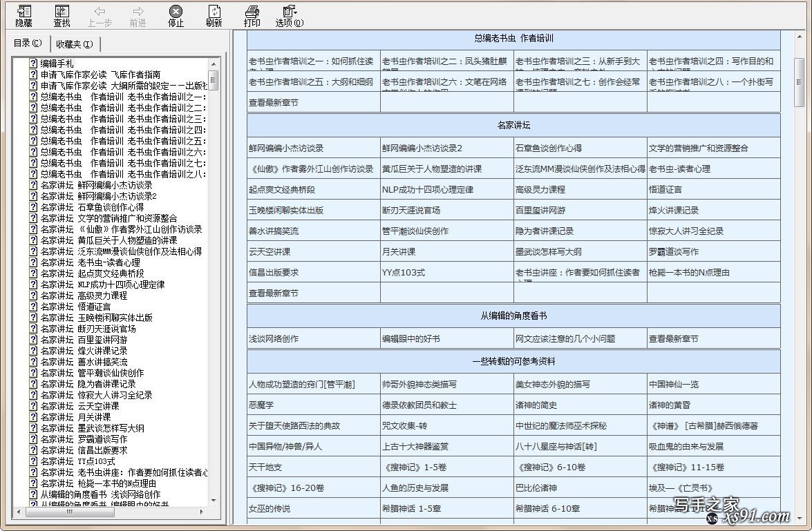Click the 前进 (Forward) arrow icon
812x531 pixels.
[138, 11]
